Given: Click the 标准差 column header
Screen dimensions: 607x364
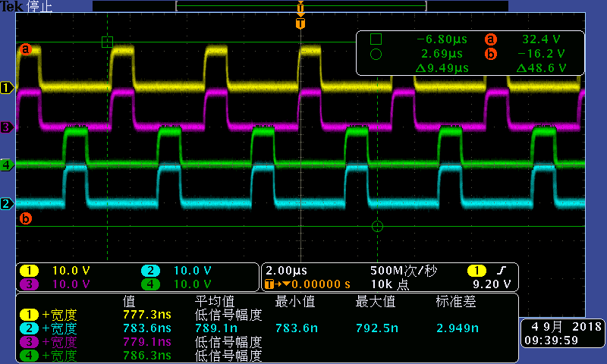Looking at the screenshot, I should [x=456, y=301].
